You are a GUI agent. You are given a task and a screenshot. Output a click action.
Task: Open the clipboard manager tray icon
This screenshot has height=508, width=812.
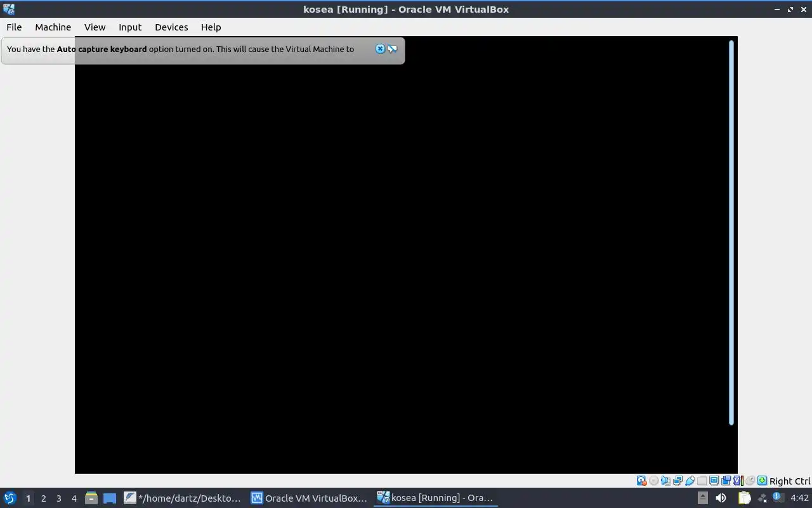point(744,498)
